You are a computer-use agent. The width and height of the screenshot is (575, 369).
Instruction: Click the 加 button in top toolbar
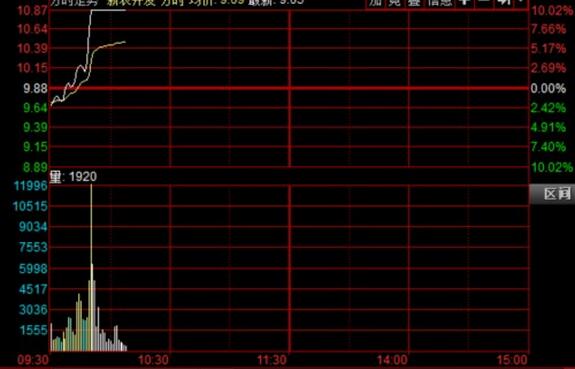click(x=375, y=3)
